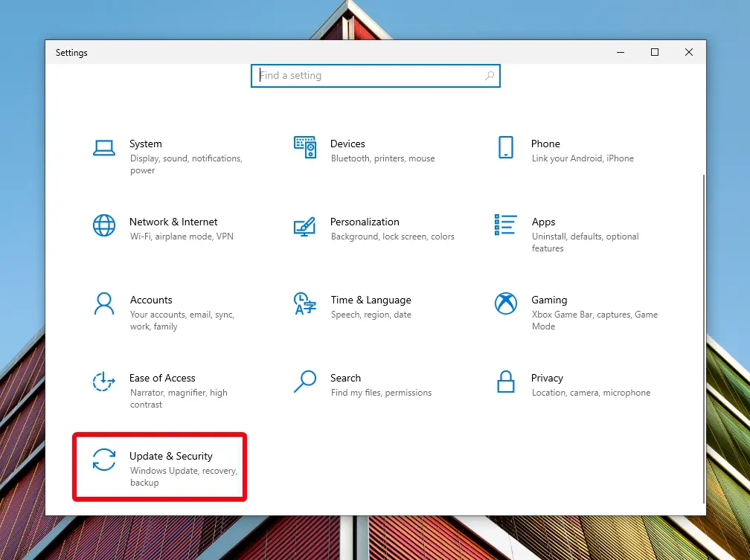Click the Personalization paintbrush icon
The image size is (750, 560).
pos(305,227)
